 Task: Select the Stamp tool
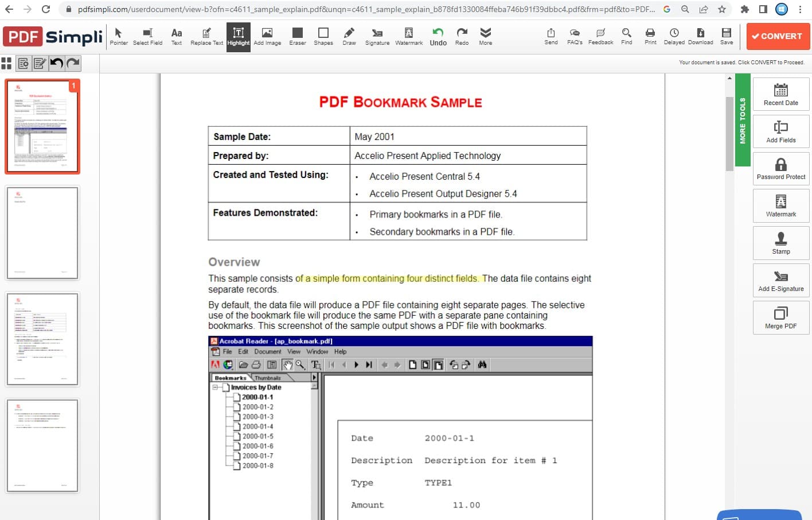pyautogui.click(x=780, y=243)
